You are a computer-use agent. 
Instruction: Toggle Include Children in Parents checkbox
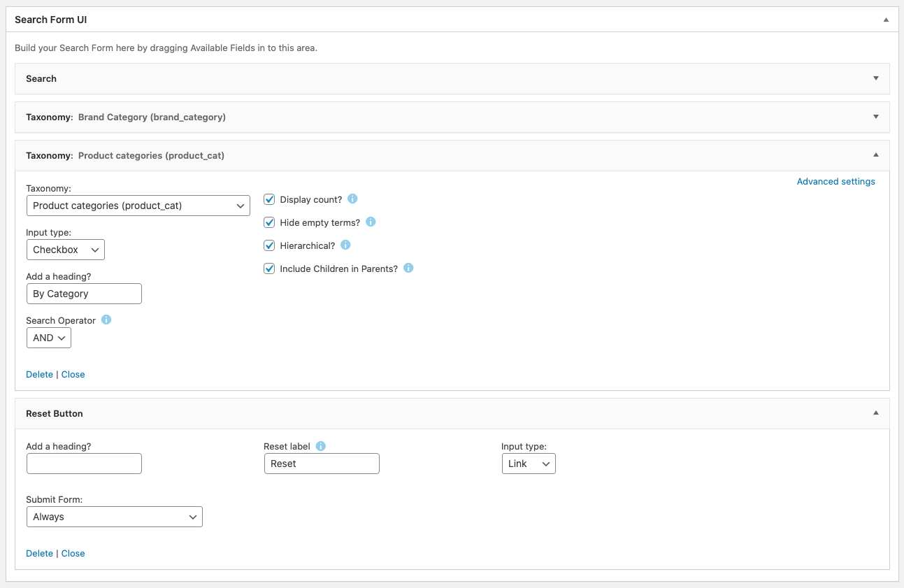pos(269,268)
